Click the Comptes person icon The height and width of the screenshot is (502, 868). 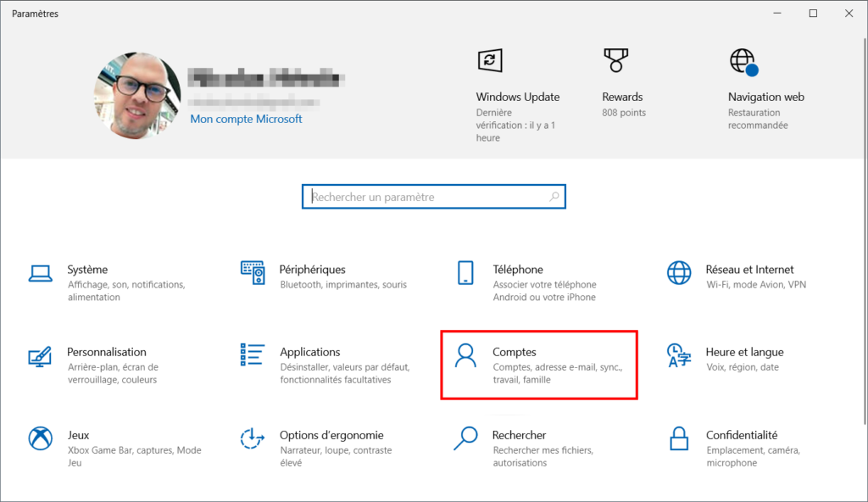465,355
